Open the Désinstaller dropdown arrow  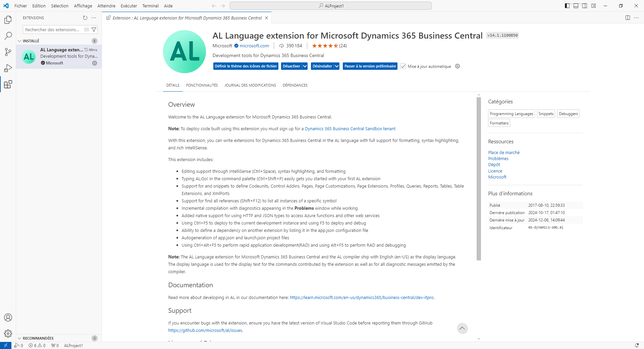337,66
